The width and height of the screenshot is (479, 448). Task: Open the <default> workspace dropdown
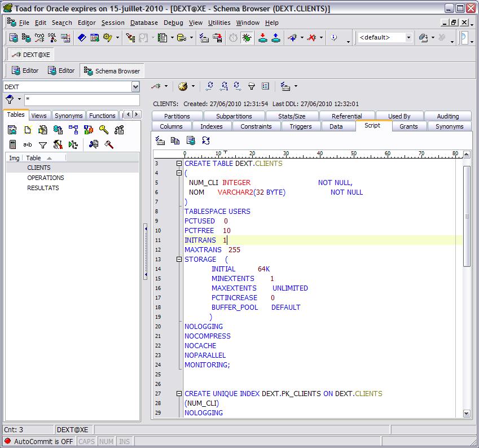[408, 38]
